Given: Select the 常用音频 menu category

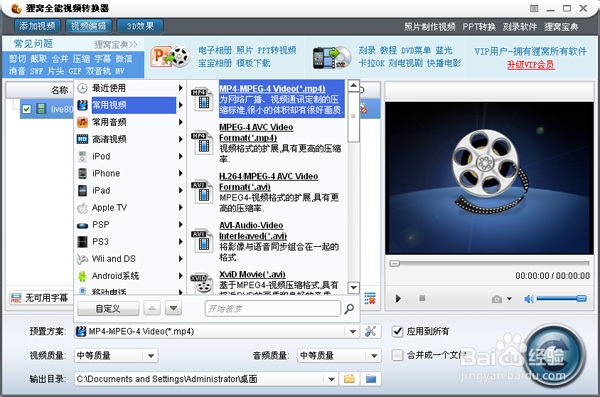Looking at the screenshot, I should click(x=130, y=122).
